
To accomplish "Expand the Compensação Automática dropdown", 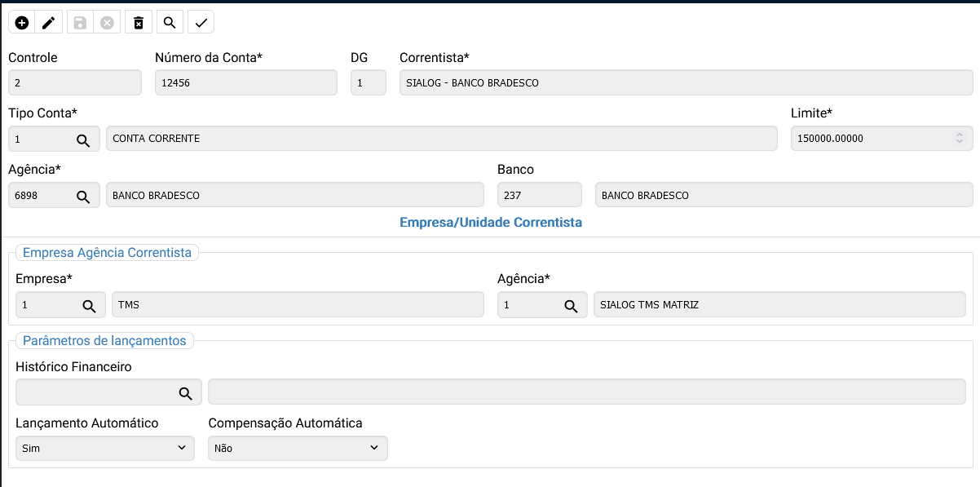I will tap(298, 448).
